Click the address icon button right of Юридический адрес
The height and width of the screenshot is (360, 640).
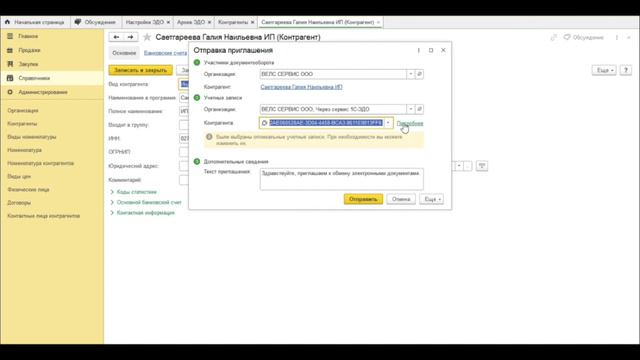coord(482,166)
